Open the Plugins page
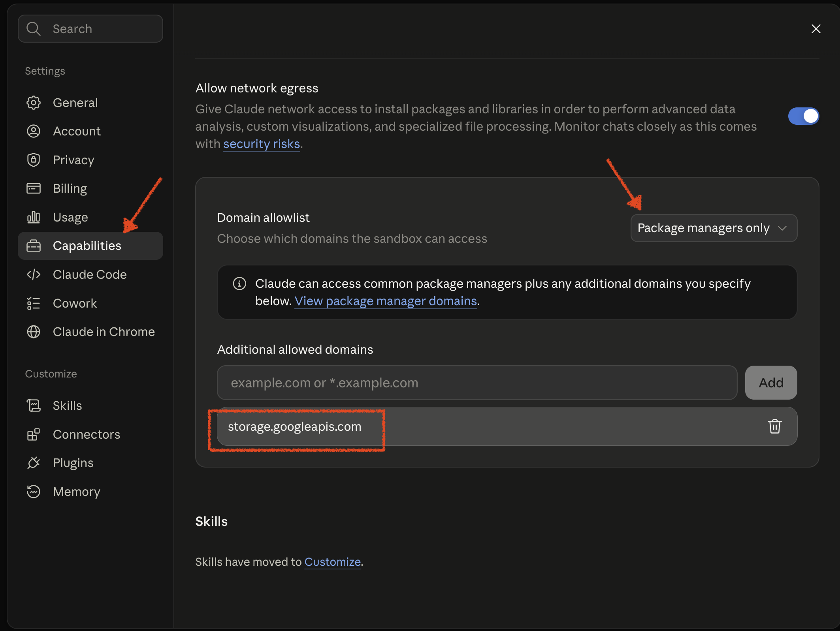Image resolution: width=840 pixels, height=631 pixels. [90, 463]
